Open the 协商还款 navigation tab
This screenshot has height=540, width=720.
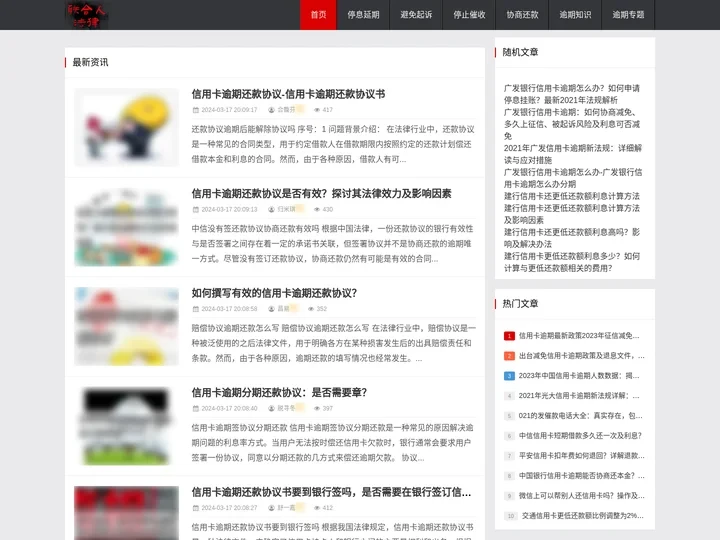click(x=522, y=15)
